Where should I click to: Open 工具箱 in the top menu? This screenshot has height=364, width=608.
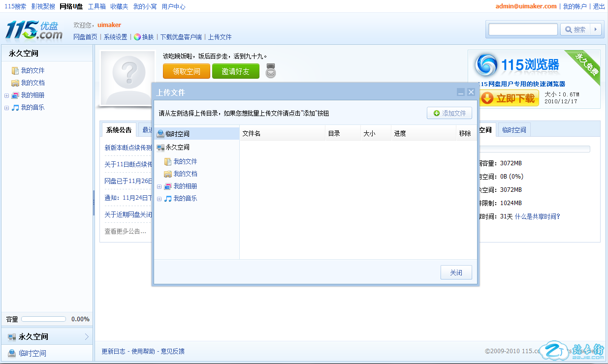96,6
